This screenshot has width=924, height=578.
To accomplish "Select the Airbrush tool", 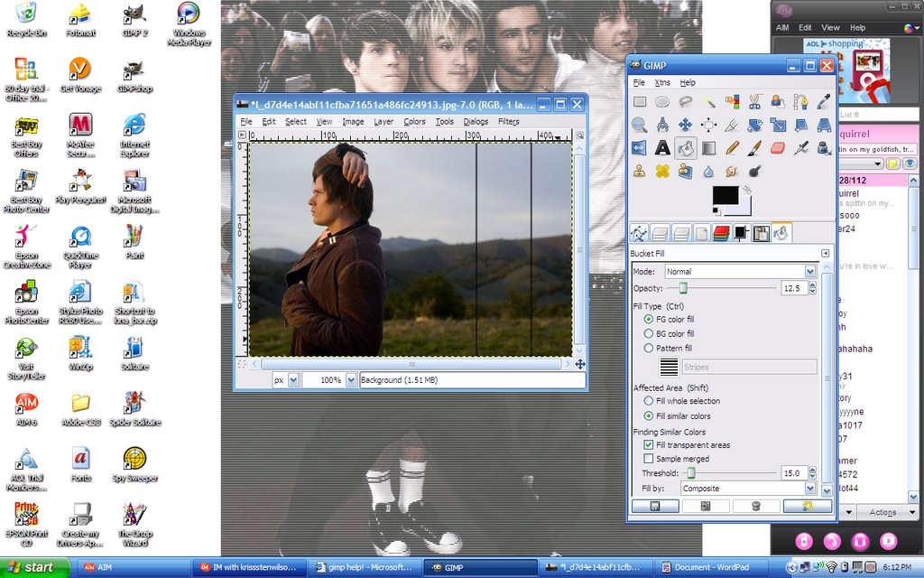I will (x=801, y=147).
